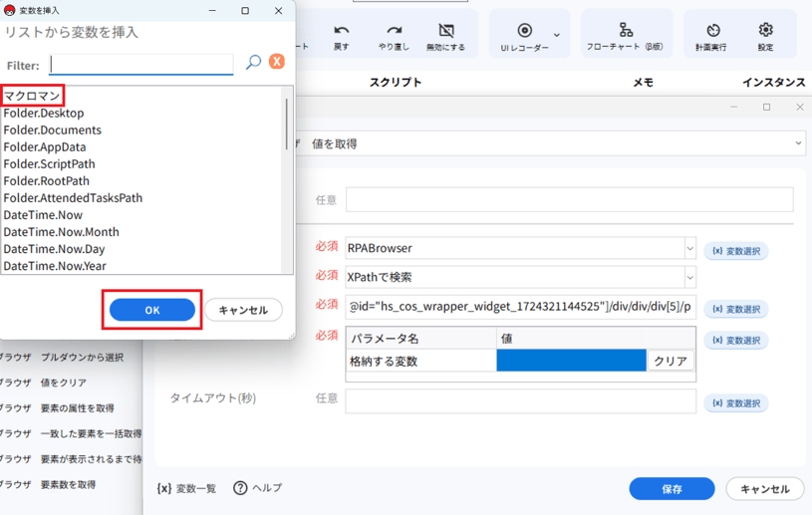
Task: Click the search magnifier icon beside Filter
Action: tap(253, 62)
